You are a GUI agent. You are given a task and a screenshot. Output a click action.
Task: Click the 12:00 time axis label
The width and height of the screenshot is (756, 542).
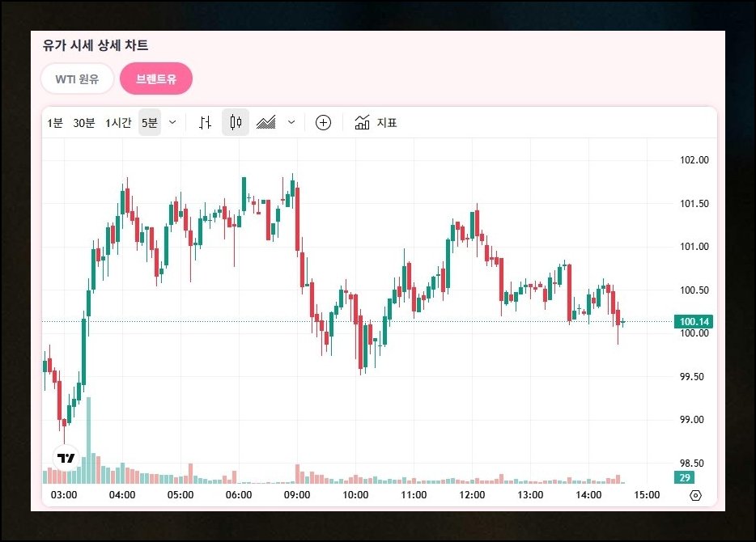(x=472, y=495)
